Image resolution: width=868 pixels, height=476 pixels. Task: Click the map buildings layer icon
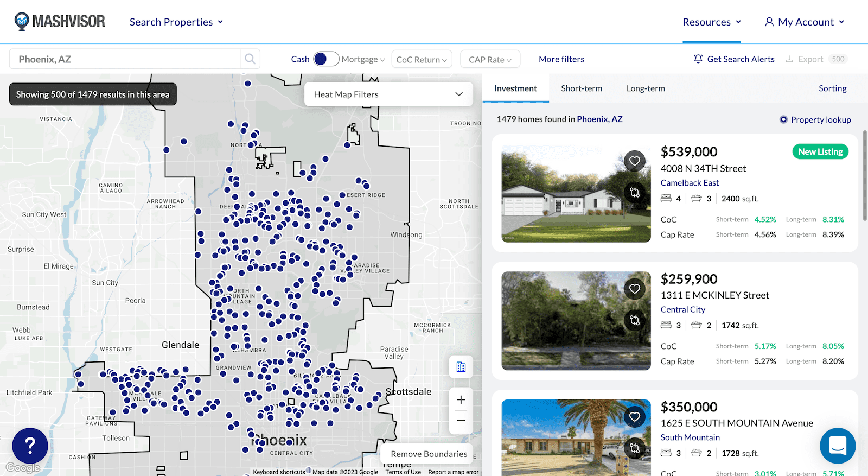pos(461,367)
